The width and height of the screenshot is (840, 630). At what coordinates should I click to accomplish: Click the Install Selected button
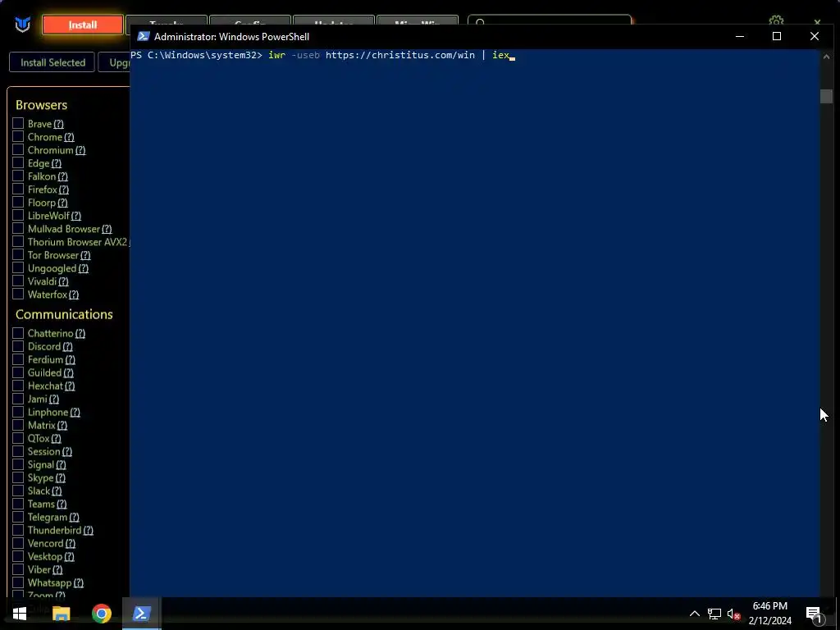click(x=52, y=62)
